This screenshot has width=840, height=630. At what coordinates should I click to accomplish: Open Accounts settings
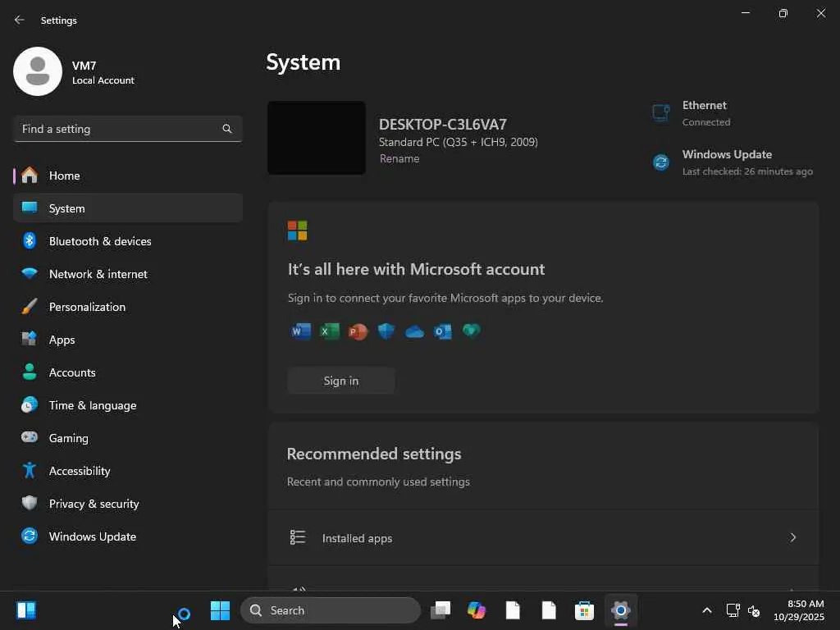point(127,372)
